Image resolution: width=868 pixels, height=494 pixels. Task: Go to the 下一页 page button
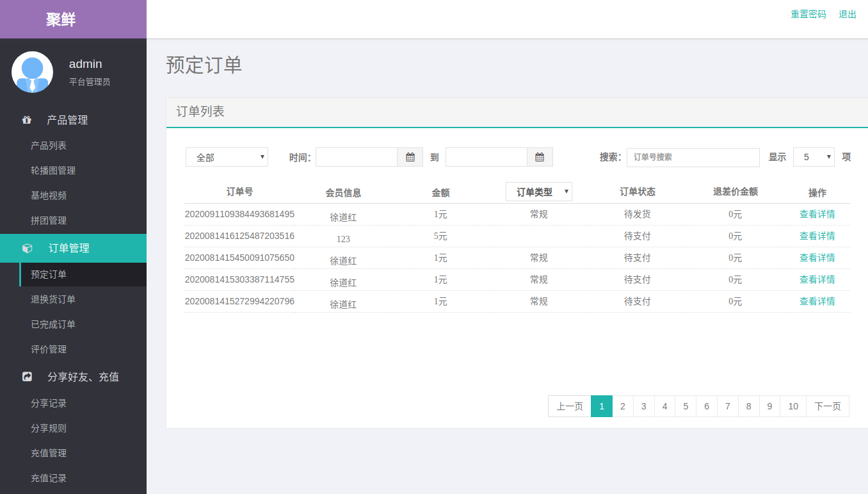click(827, 406)
